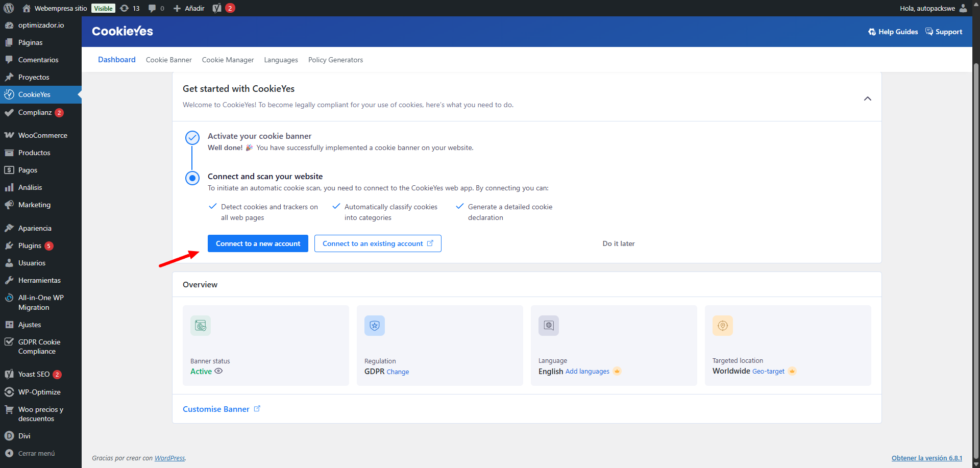
Task: Click the external link icon beside Customise Banner
Action: pyautogui.click(x=257, y=408)
